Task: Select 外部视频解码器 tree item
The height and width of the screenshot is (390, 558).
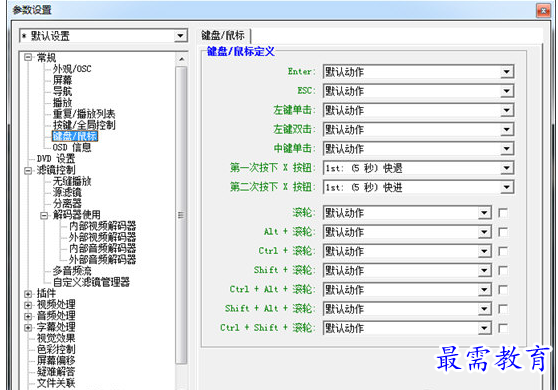Action: (102, 237)
